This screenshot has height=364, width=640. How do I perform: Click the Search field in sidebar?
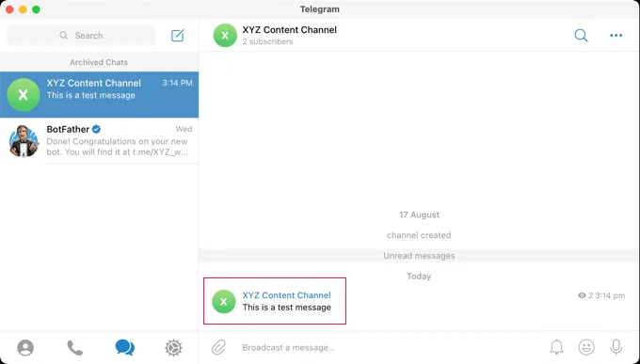(x=81, y=36)
